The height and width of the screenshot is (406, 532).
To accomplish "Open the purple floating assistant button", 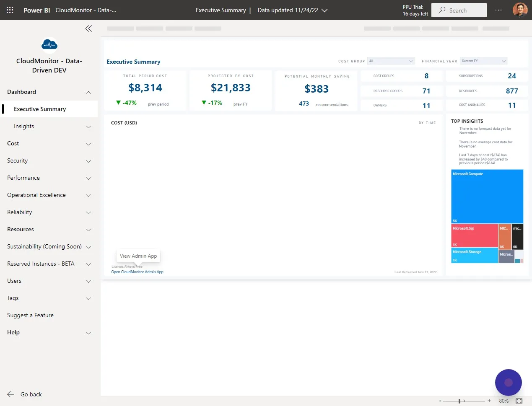I will (508, 383).
